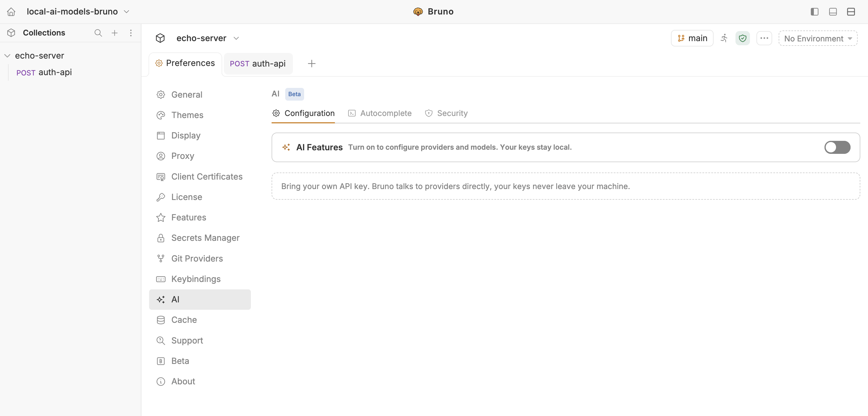Search collections with the magnifier icon
The width and height of the screenshot is (868, 416).
pos(98,33)
